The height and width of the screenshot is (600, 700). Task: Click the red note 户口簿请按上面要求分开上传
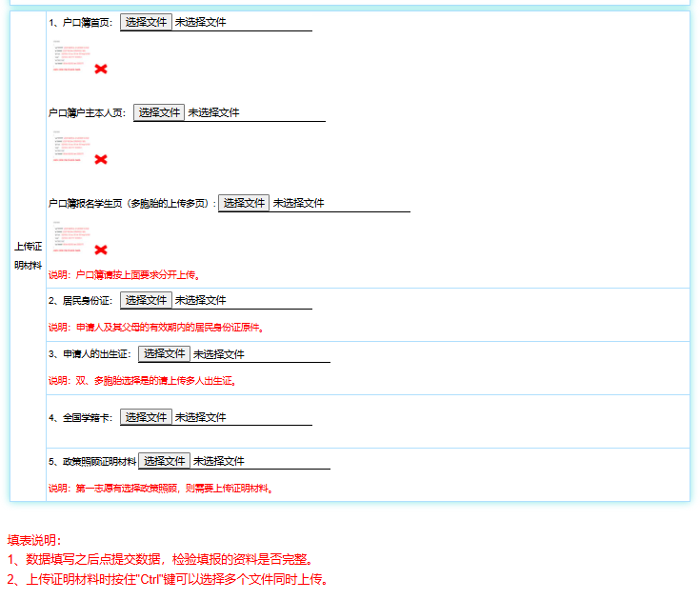124,275
